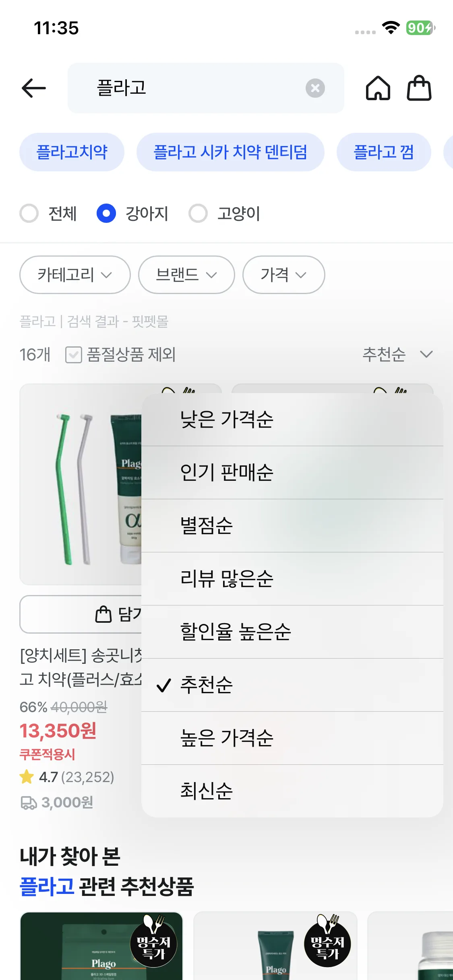The image size is (453, 980).
Task: Tap the 플라고치약 suggestion chip
Action: pos(72,152)
